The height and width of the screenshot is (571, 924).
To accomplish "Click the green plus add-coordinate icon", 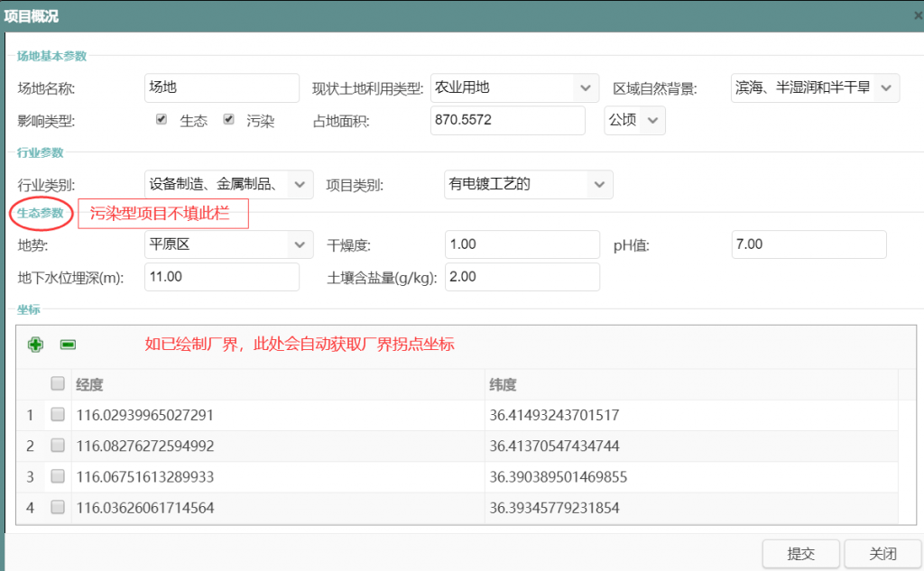I will point(35,345).
